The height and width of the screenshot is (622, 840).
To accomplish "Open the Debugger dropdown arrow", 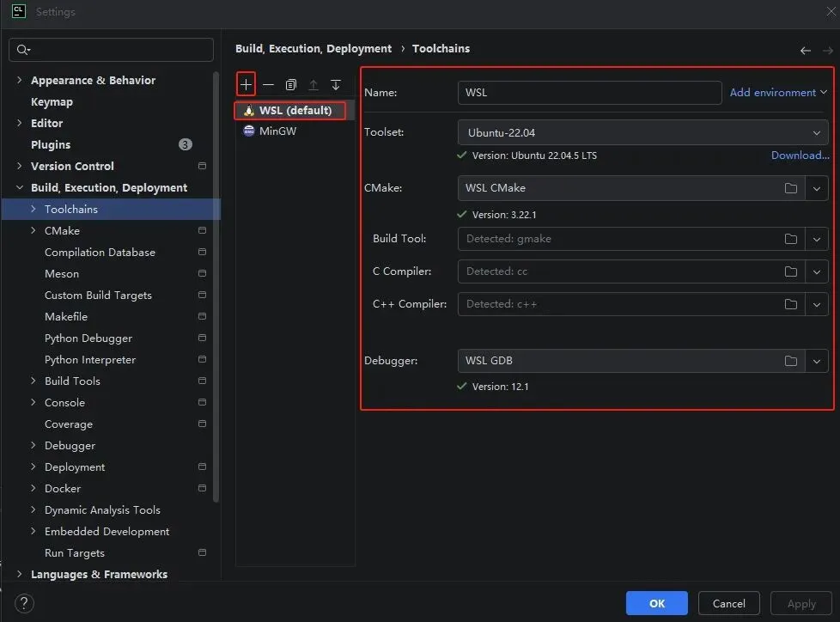I will [x=817, y=361].
